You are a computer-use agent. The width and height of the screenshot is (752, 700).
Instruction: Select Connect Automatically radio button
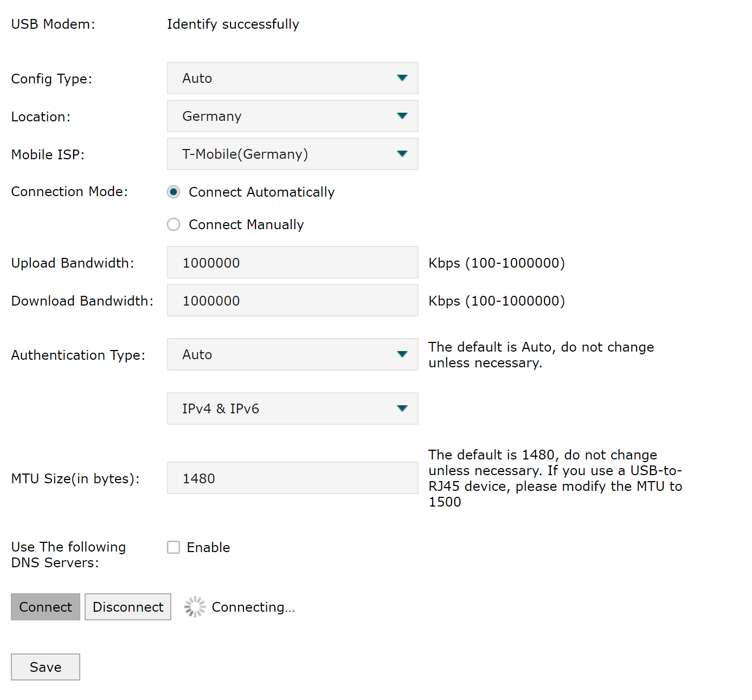(x=173, y=192)
